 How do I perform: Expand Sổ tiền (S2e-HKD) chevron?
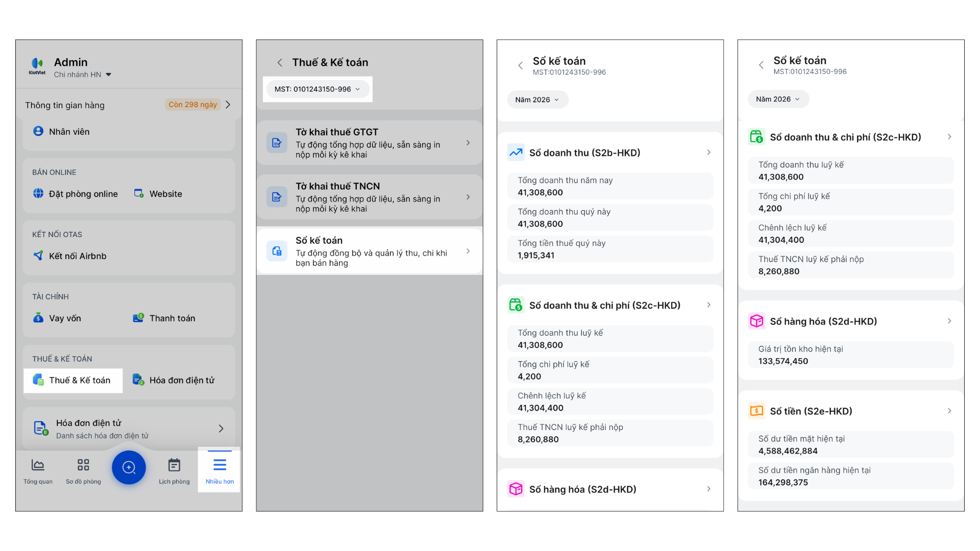949,411
